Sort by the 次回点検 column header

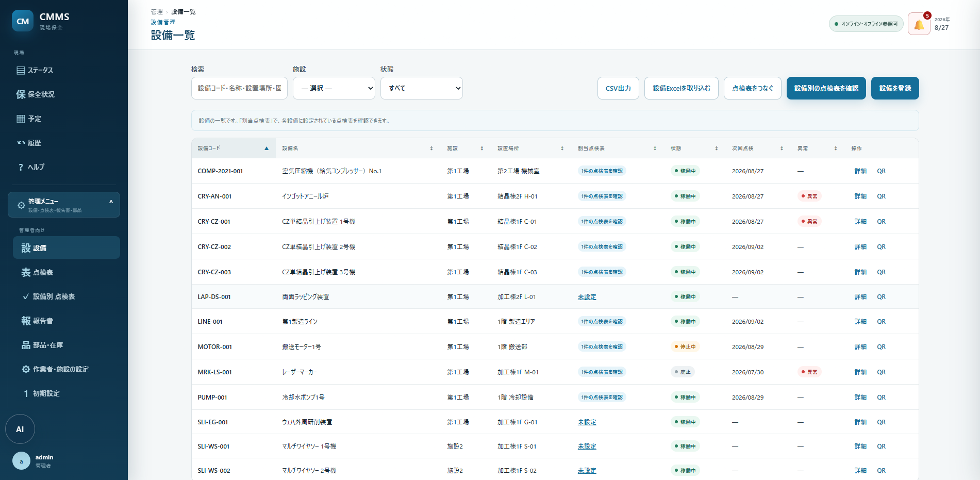(758, 148)
